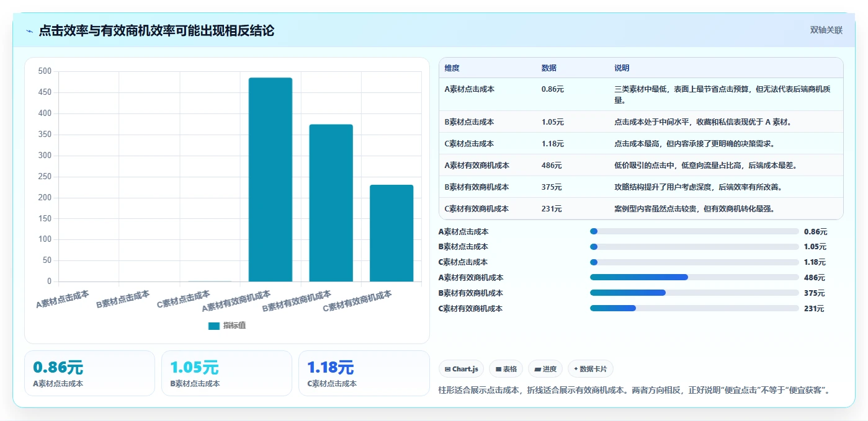Click the A素材点击成本 progress bar
This screenshot has height=421, width=868.
pyautogui.click(x=694, y=231)
